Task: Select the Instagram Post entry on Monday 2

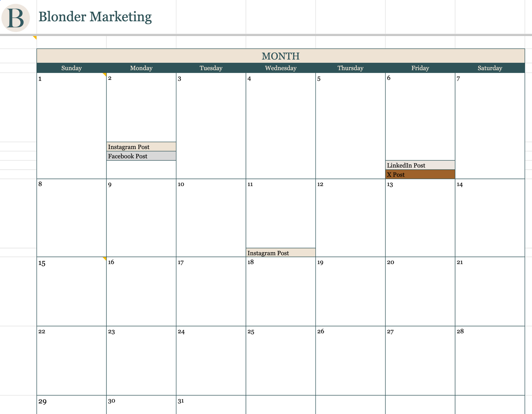Action: click(x=141, y=147)
